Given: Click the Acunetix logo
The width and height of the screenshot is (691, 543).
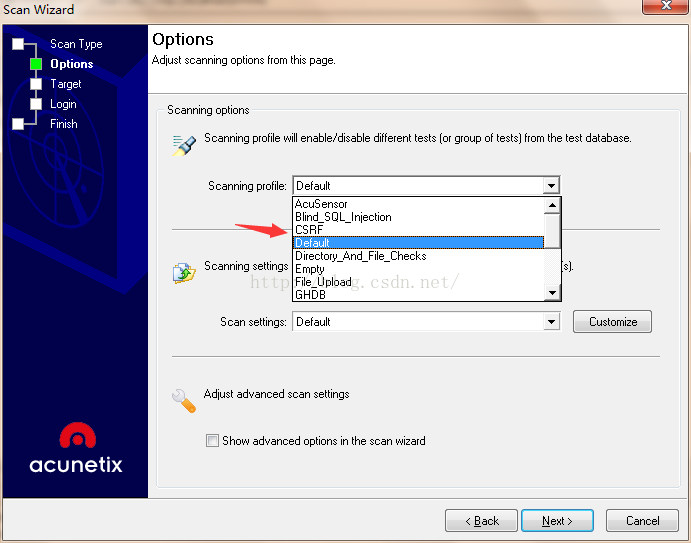Looking at the screenshot, I should (76, 448).
